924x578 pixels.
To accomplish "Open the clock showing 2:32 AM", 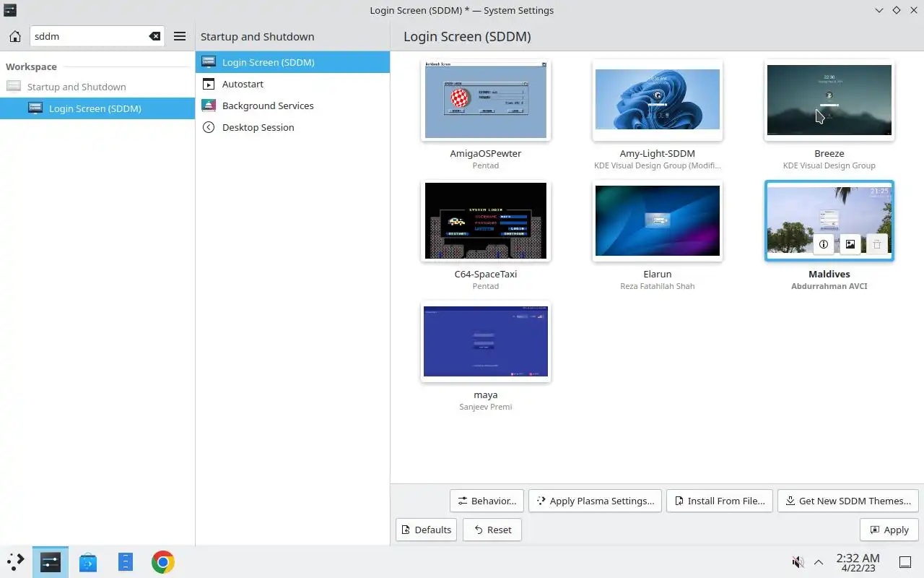I will (858, 562).
